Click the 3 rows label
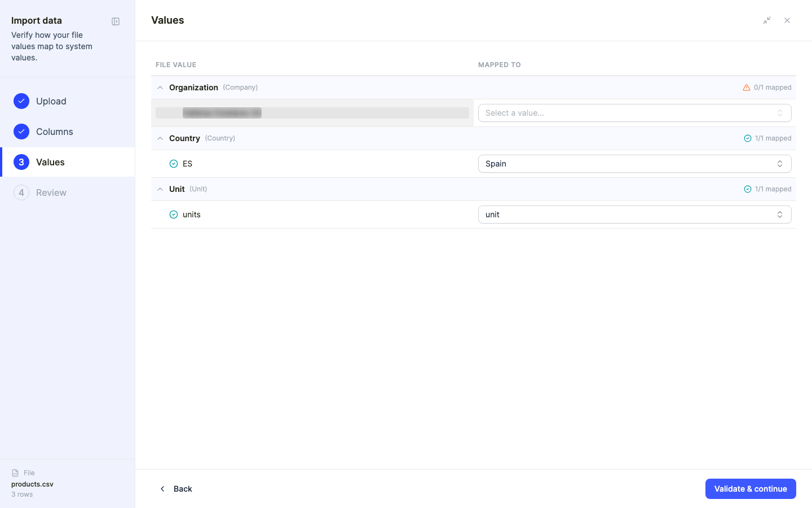Image resolution: width=812 pixels, height=508 pixels. click(22, 494)
